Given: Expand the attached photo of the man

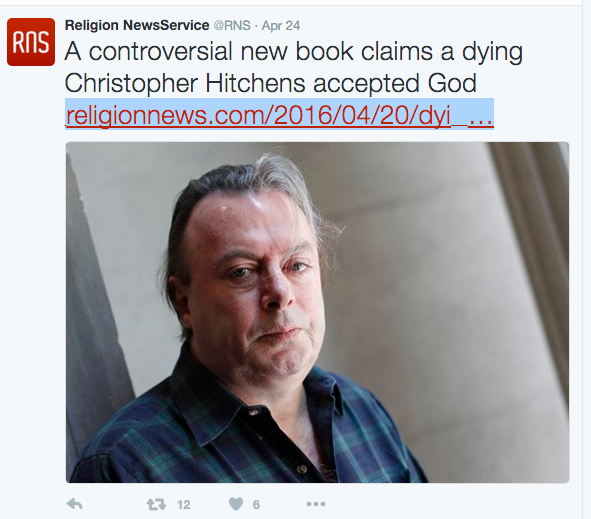Looking at the screenshot, I should (317, 312).
